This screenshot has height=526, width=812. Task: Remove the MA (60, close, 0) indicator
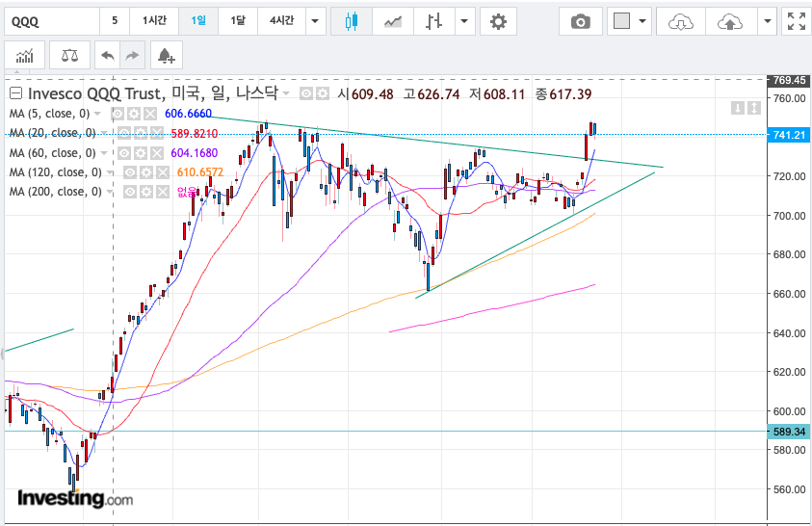click(x=156, y=153)
